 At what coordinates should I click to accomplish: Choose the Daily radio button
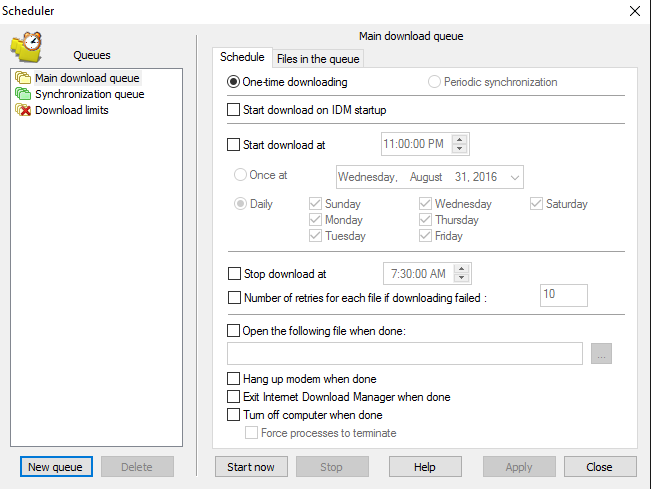click(x=240, y=204)
